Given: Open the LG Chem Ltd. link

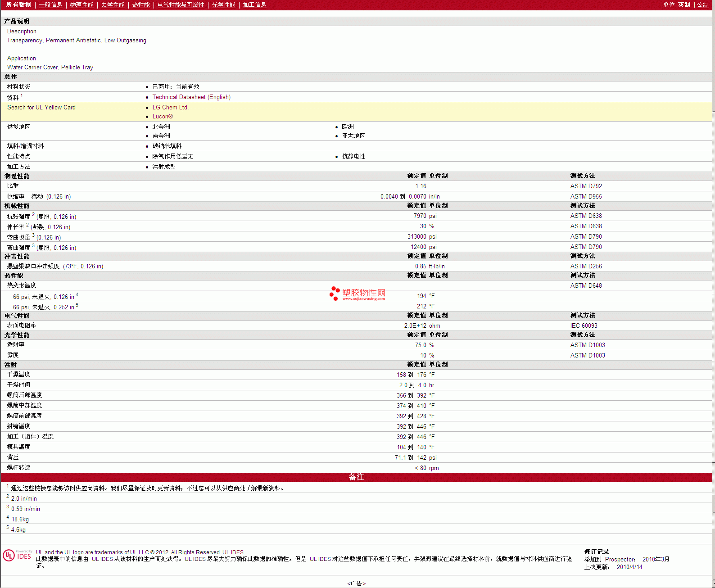Looking at the screenshot, I should tap(170, 107).
